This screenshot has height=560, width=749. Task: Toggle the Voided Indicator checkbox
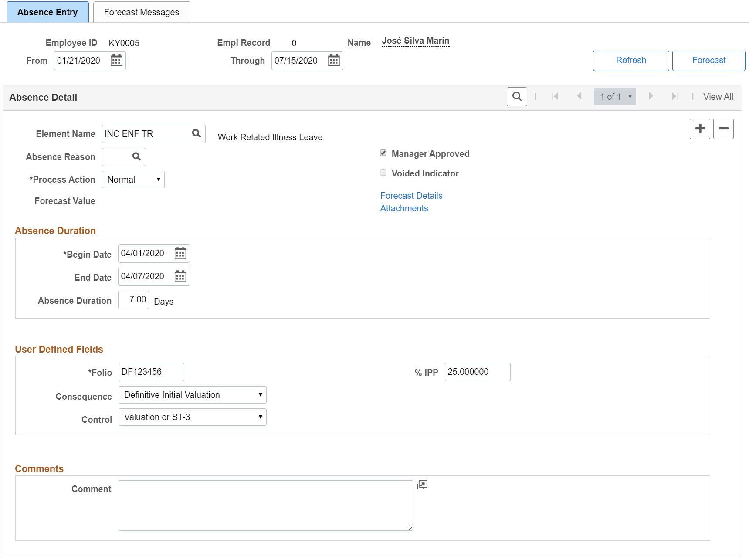[x=383, y=173]
